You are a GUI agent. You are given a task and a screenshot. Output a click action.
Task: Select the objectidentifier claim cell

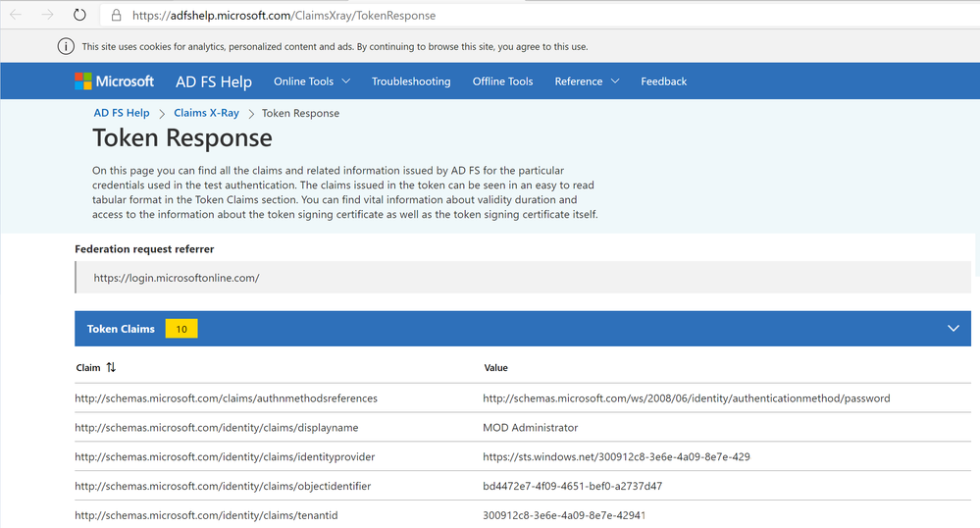223,486
